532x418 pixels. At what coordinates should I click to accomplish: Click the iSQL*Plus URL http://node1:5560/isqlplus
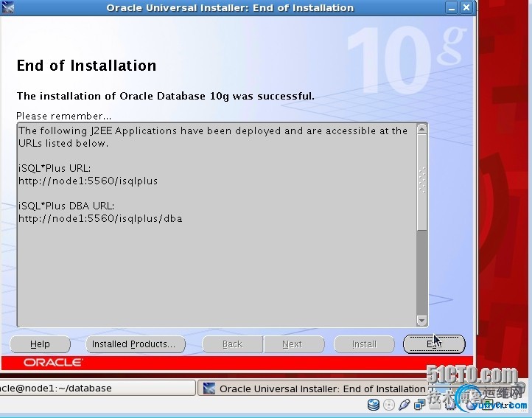[x=88, y=181]
